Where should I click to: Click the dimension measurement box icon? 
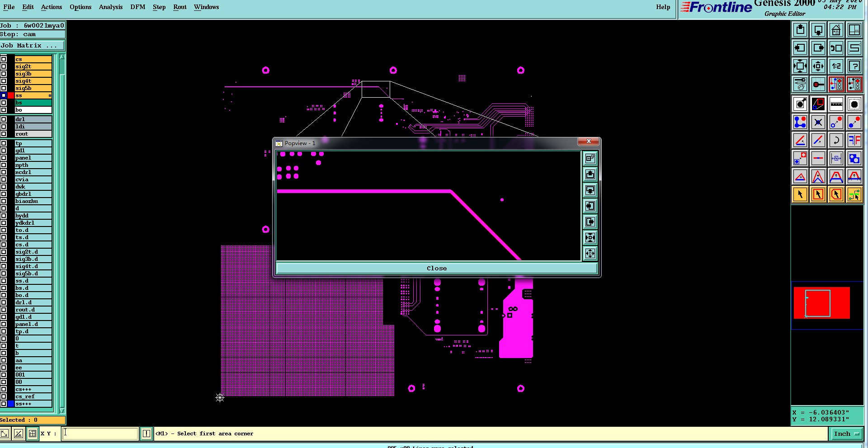point(836,158)
